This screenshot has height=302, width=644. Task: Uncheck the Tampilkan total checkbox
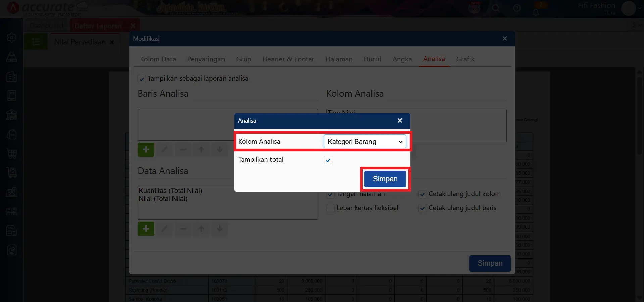[328, 160]
